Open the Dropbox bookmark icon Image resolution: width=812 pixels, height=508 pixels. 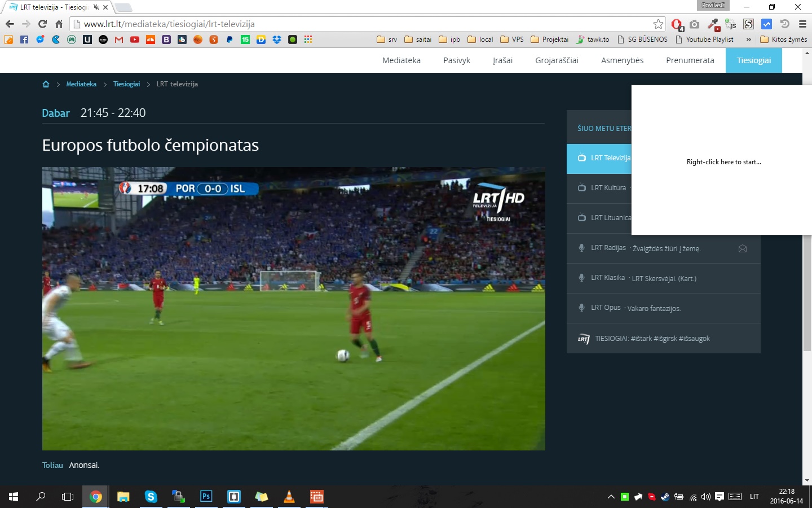coord(277,40)
